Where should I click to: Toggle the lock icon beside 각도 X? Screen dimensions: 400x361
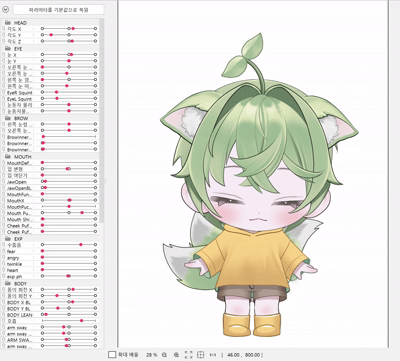point(4,29)
